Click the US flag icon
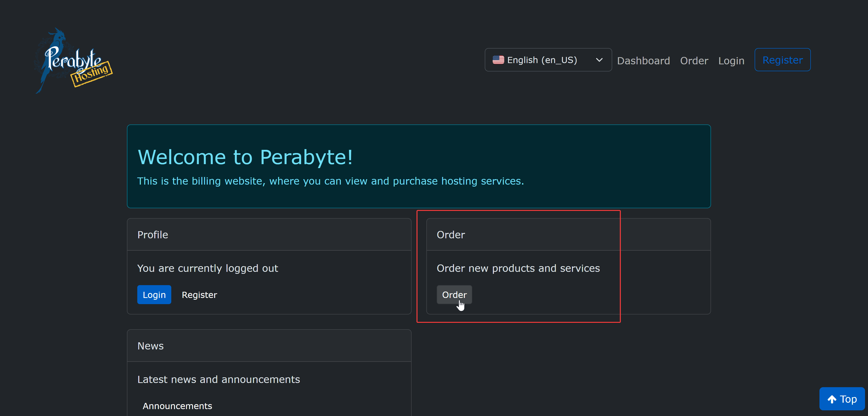Screen dimensions: 868x416 coord(498,60)
